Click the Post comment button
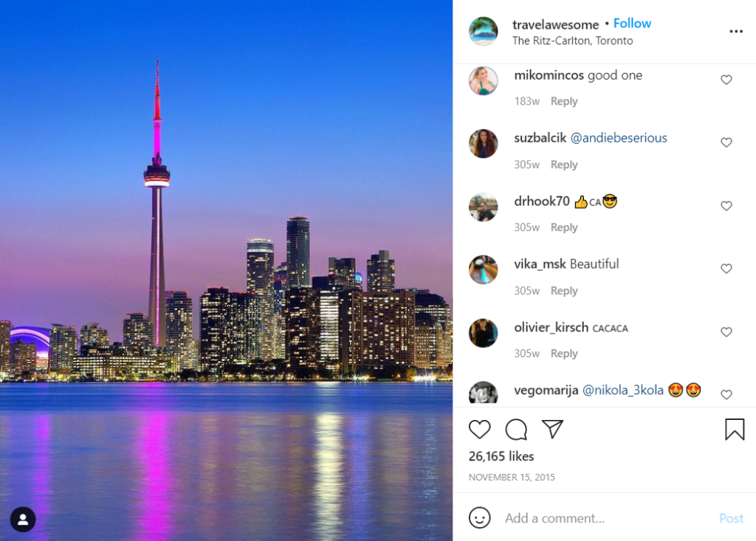 tap(731, 518)
